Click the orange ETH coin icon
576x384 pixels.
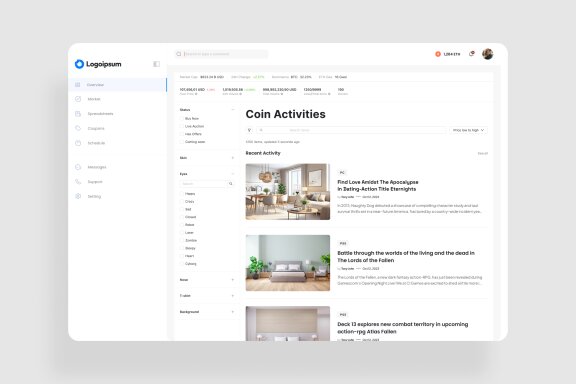[438, 54]
